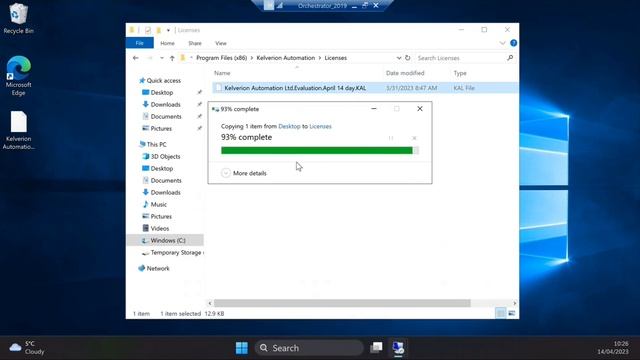Open Music folder in sidebar

pyautogui.click(x=158, y=204)
